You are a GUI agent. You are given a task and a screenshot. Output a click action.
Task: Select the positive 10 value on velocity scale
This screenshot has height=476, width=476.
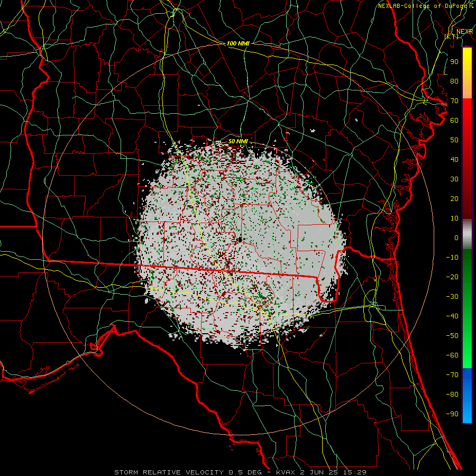[454, 218]
